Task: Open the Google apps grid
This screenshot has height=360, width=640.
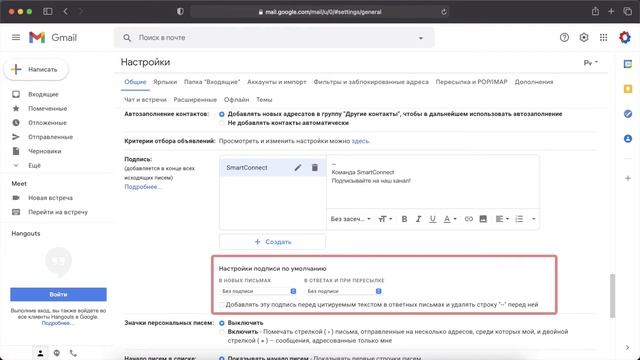Action: (x=603, y=38)
